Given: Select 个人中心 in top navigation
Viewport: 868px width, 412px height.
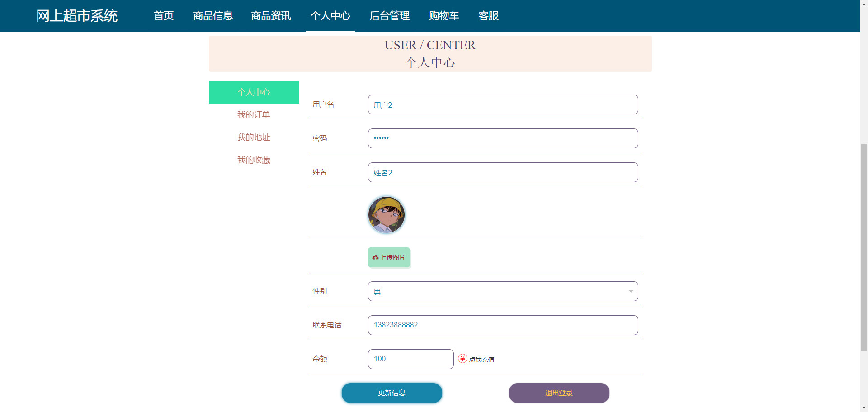Looking at the screenshot, I should pos(330,16).
